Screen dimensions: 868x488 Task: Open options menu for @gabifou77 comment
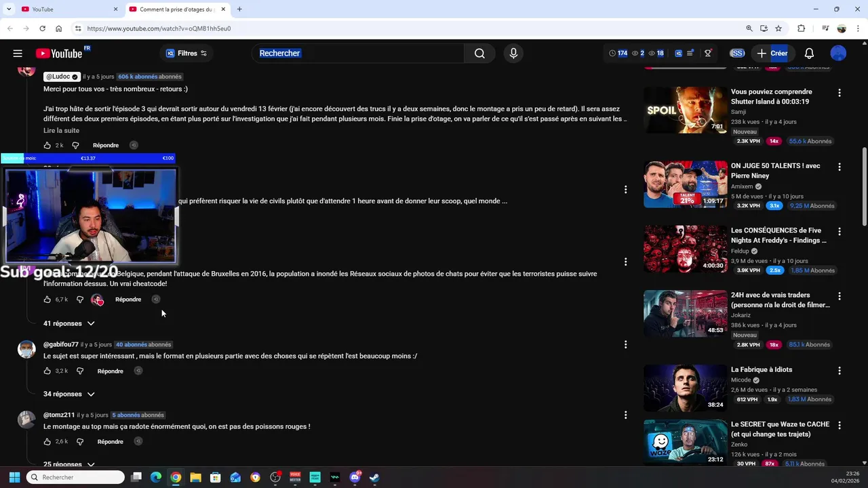pos(625,345)
